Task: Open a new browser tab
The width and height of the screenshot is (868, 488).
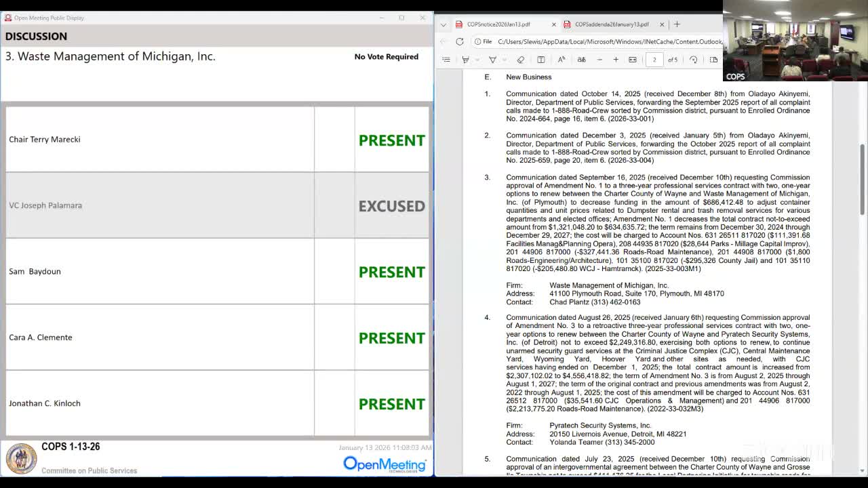Action: click(x=677, y=24)
